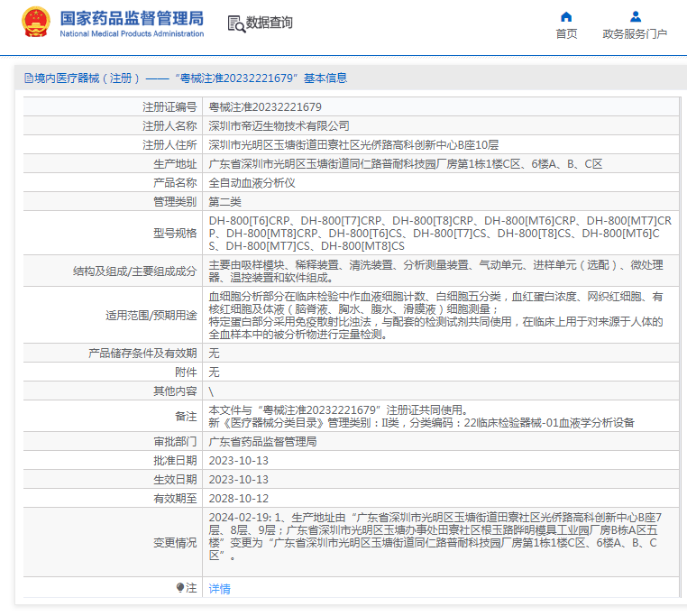Select approving department 广东省药品监督管理局
This screenshot has width=687, height=616.
pos(263,442)
